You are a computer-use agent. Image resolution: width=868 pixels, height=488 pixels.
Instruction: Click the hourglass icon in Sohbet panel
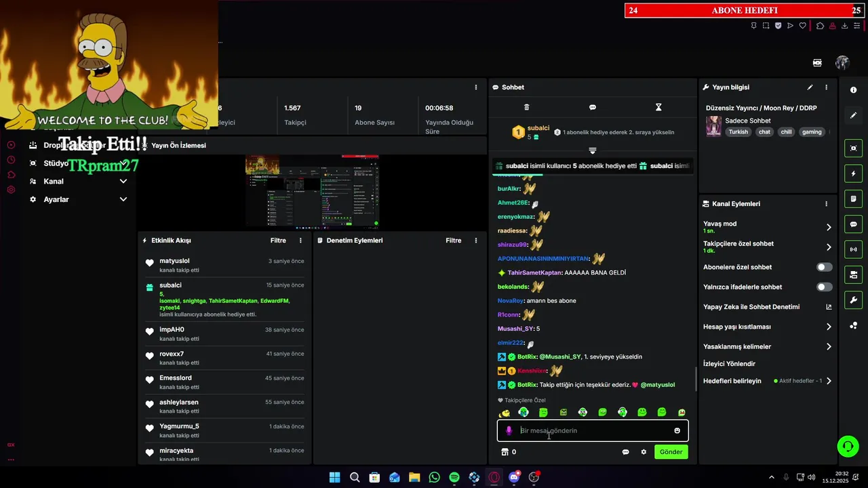(658, 107)
